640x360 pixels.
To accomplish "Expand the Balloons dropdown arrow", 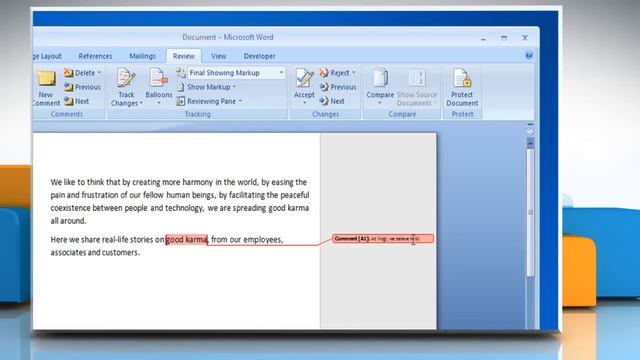I will [x=159, y=103].
